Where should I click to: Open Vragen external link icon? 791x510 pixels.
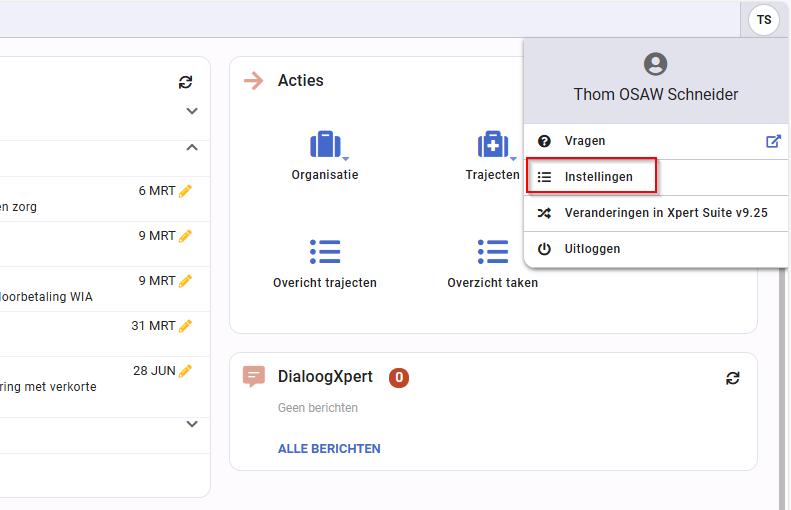[772, 142]
